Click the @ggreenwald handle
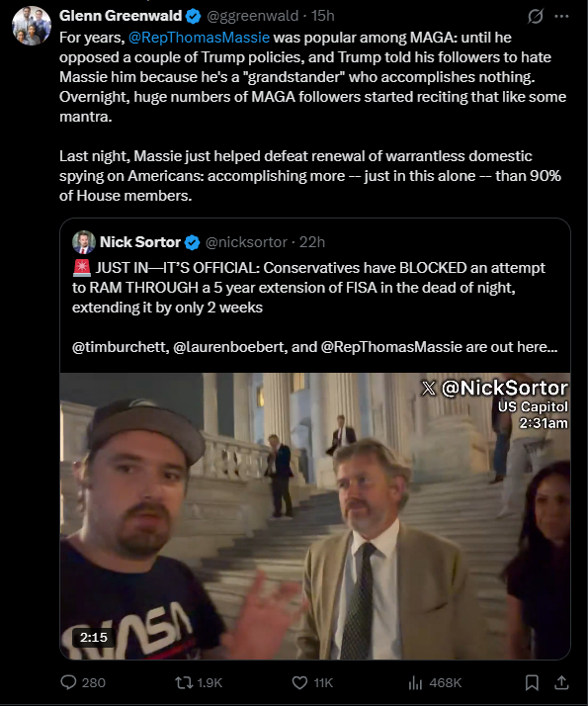 [x=252, y=16]
